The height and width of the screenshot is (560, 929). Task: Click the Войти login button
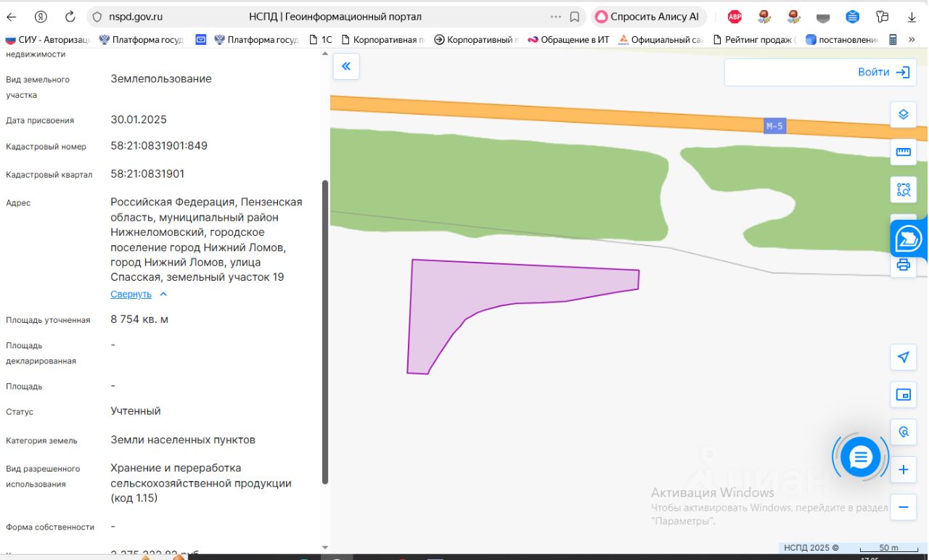(883, 72)
